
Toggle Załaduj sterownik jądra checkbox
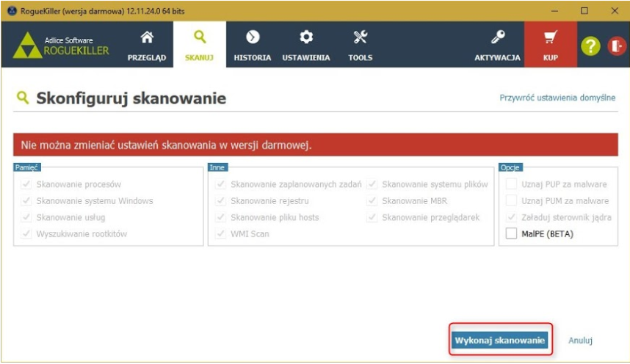[511, 217]
